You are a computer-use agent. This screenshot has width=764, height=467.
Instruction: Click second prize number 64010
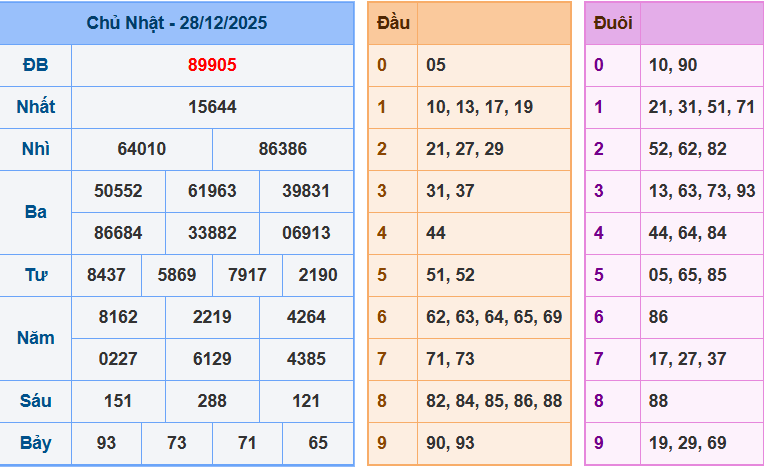(142, 149)
